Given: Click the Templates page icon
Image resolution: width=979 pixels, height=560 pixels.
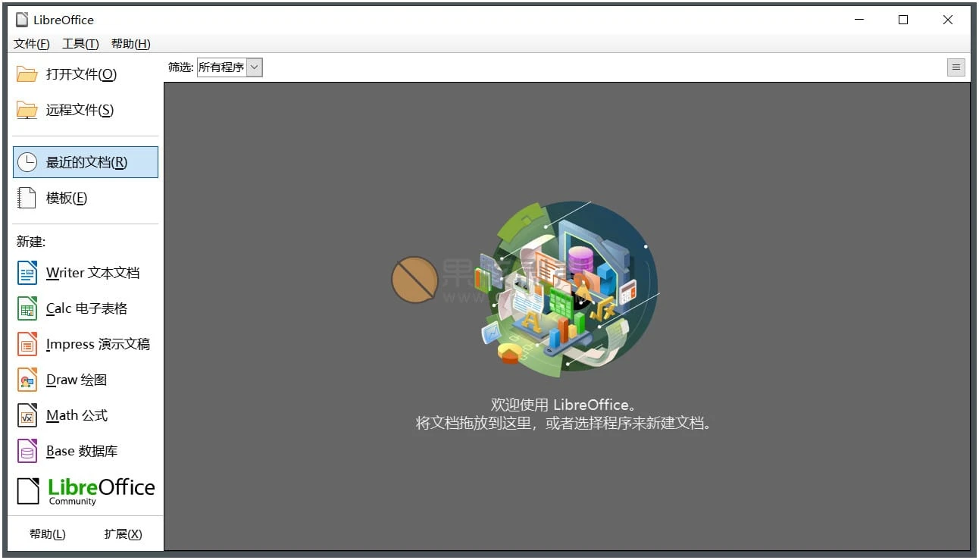Looking at the screenshot, I should pos(27,198).
